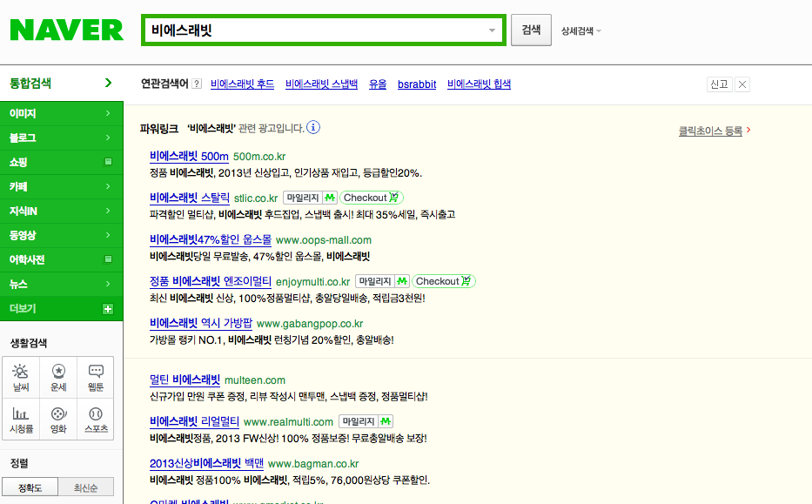
Task: Open the 비에스래빗 스탈릭 ad link
Action: pos(190,198)
